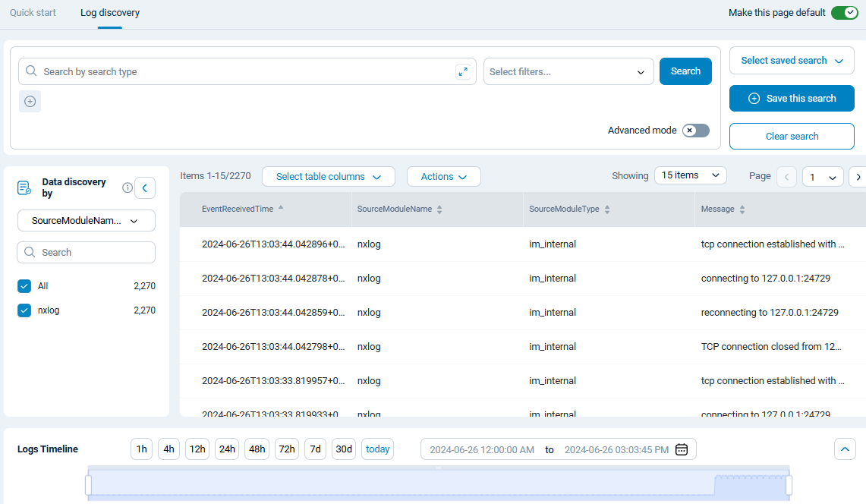Open the Select table columns dropdown
Viewport: 866px width, 504px height.
pyautogui.click(x=328, y=176)
